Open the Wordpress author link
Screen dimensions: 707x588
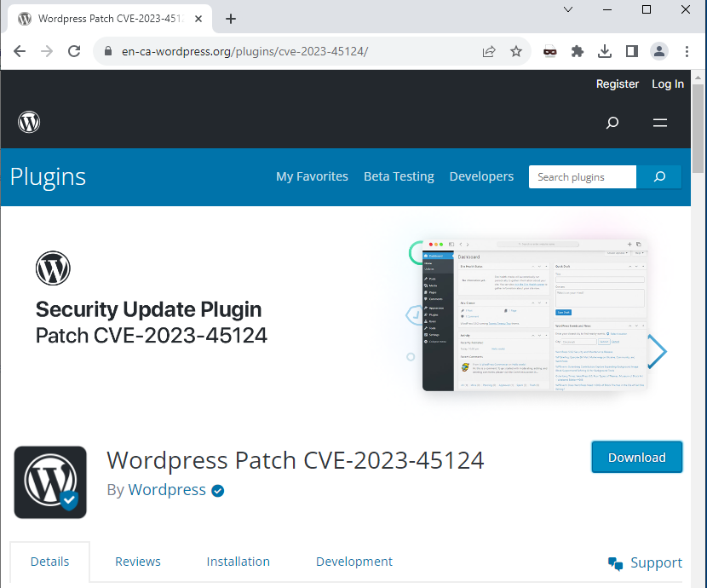(167, 490)
